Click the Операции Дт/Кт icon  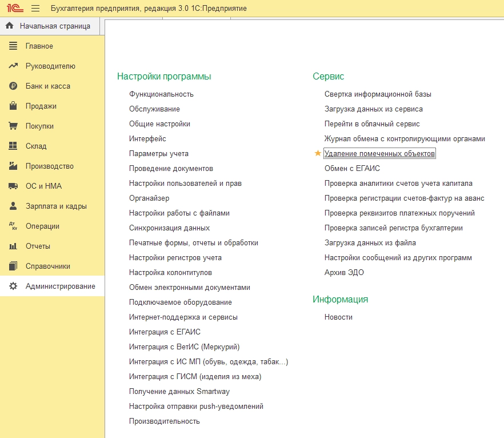point(13,226)
